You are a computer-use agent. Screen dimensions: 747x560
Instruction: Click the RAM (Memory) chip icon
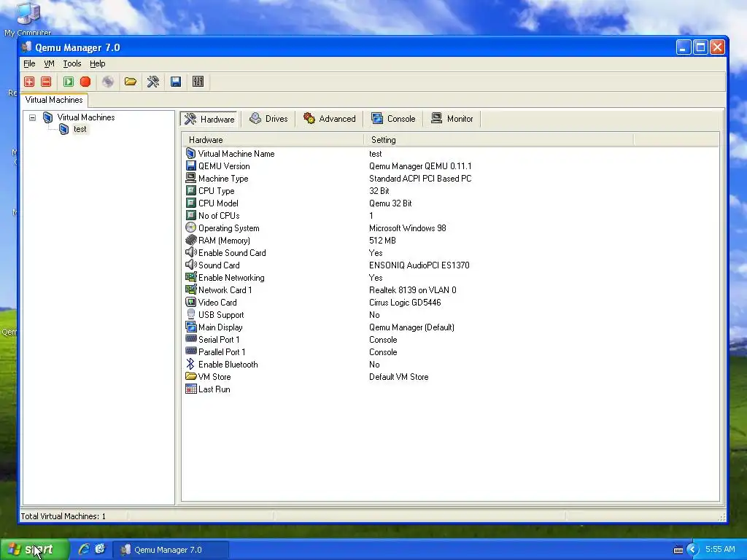[190, 240]
